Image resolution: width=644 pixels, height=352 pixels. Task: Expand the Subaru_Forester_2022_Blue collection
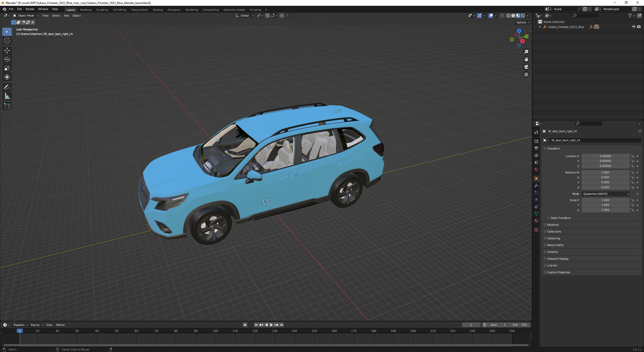click(540, 27)
